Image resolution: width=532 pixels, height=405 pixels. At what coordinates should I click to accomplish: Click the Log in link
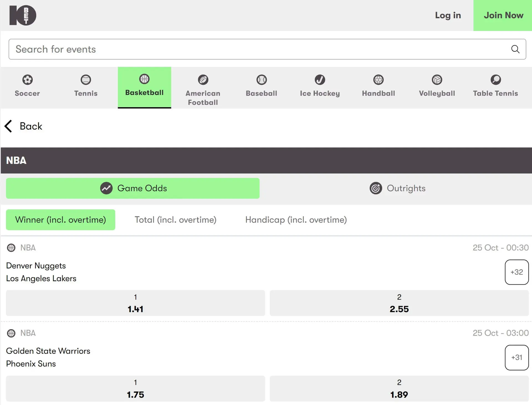(448, 15)
